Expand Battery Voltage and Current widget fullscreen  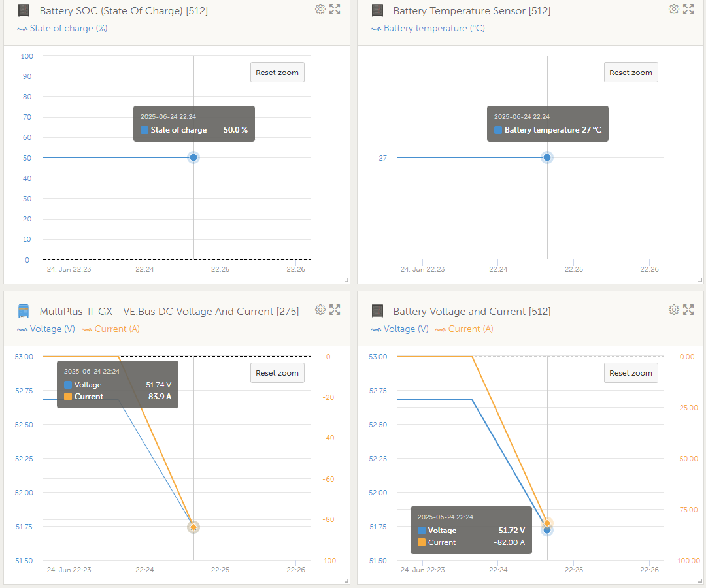click(x=688, y=310)
